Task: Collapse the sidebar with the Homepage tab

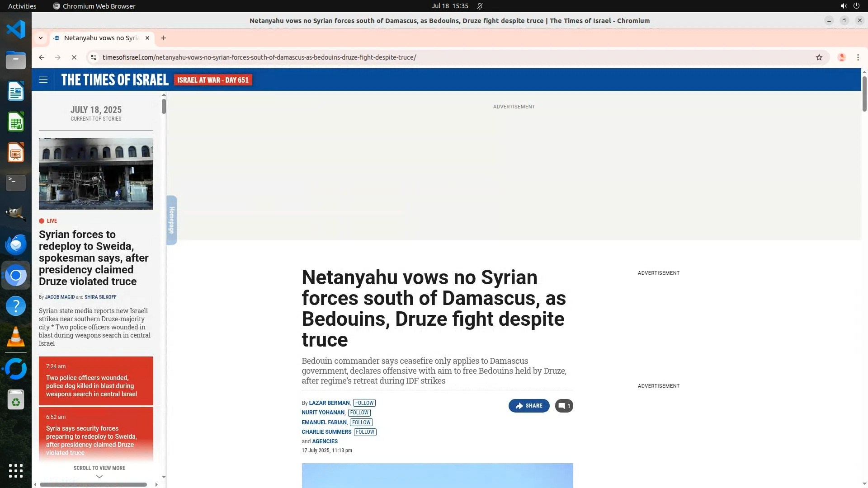Action: coord(172,220)
